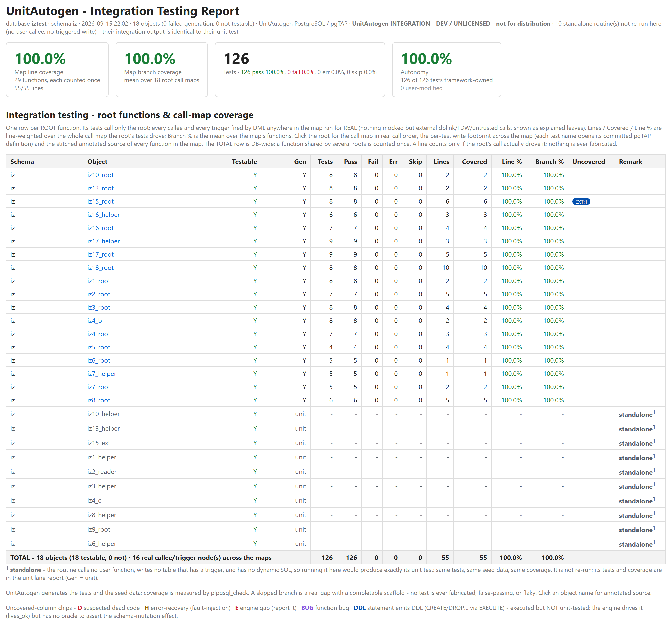672x625 pixels.
Task: Open the iz17_helper object link
Action: [x=103, y=241]
